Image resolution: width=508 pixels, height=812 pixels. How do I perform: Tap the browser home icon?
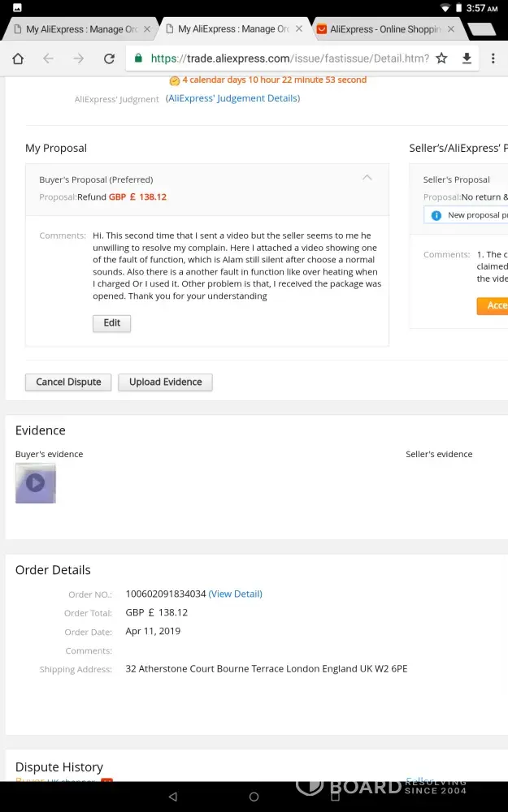[18, 58]
